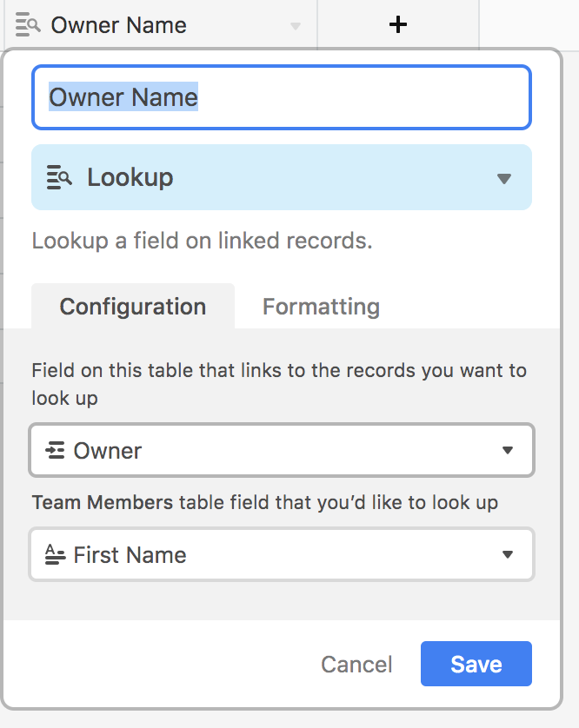Click the bold Team Members table label
Screen dimensions: 579x728
103,502
